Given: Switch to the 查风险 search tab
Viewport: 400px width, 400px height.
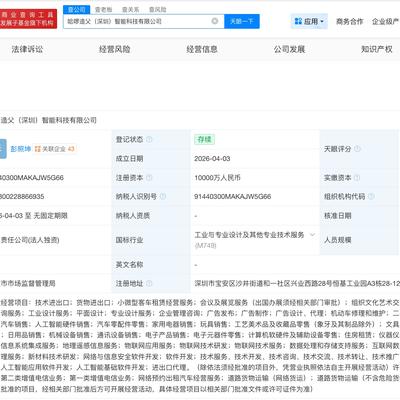Looking at the screenshot, I should [157, 10].
